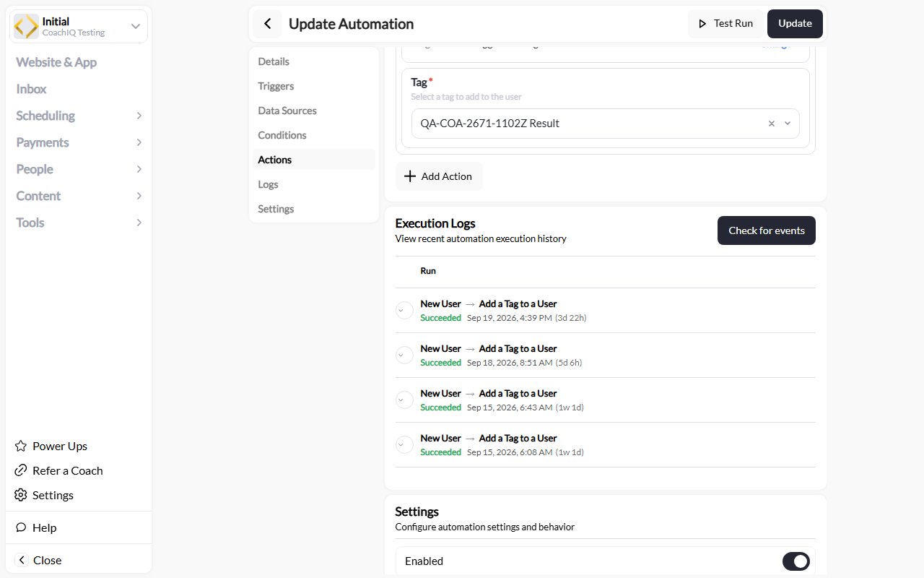Screen dimensions: 924x578
Task: Expand the Sep 19 4:39 PM log row
Action: pos(404,310)
